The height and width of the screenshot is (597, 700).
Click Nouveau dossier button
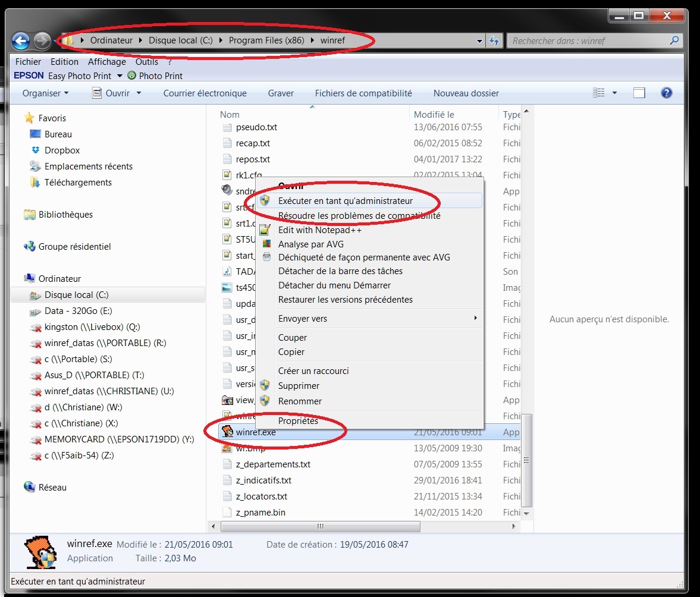(466, 93)
